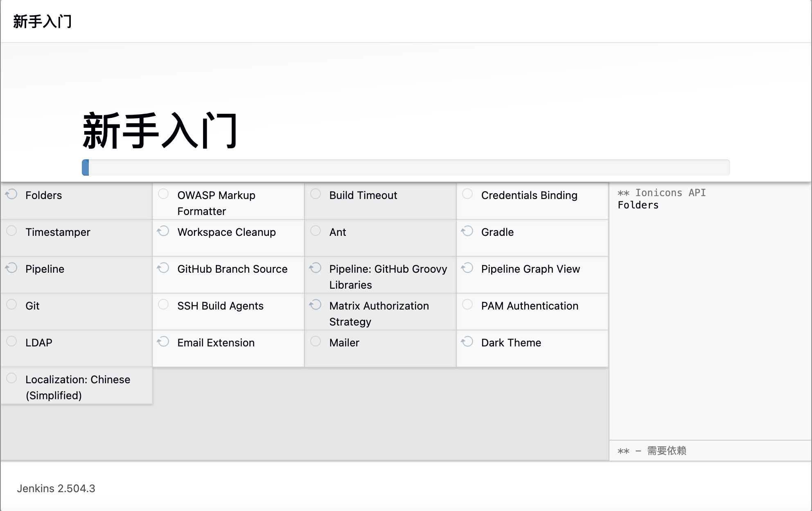Screen dimensions: 812x511
Task: Click the Build Timeout plugin name
Action: tap(363, 195)
